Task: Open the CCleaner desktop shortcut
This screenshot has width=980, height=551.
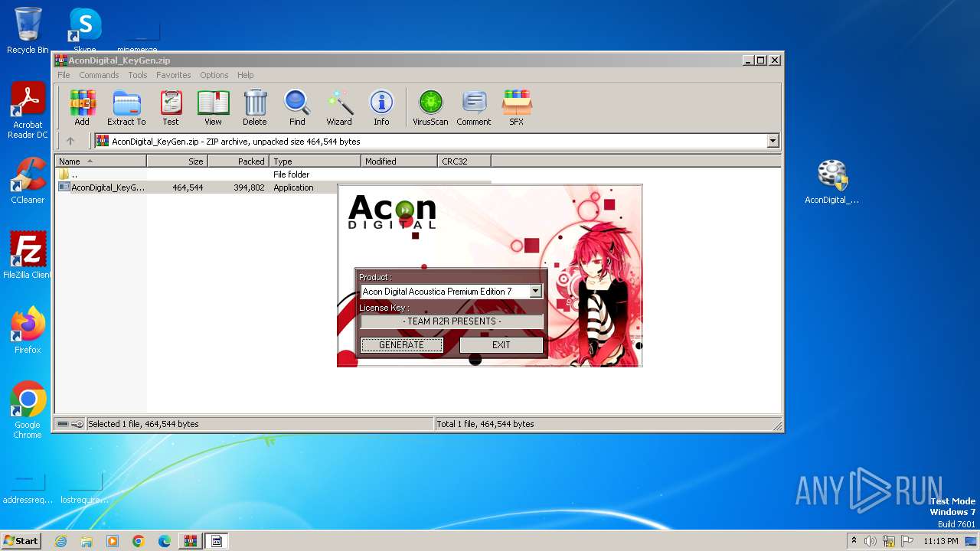Action: click(x=28, y=181)
